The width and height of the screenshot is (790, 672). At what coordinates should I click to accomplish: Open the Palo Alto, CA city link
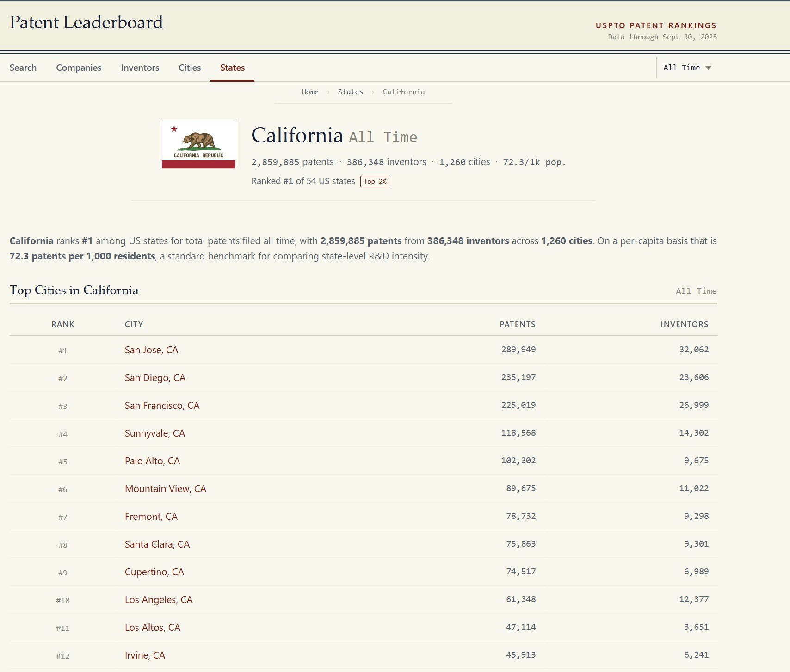152,461
